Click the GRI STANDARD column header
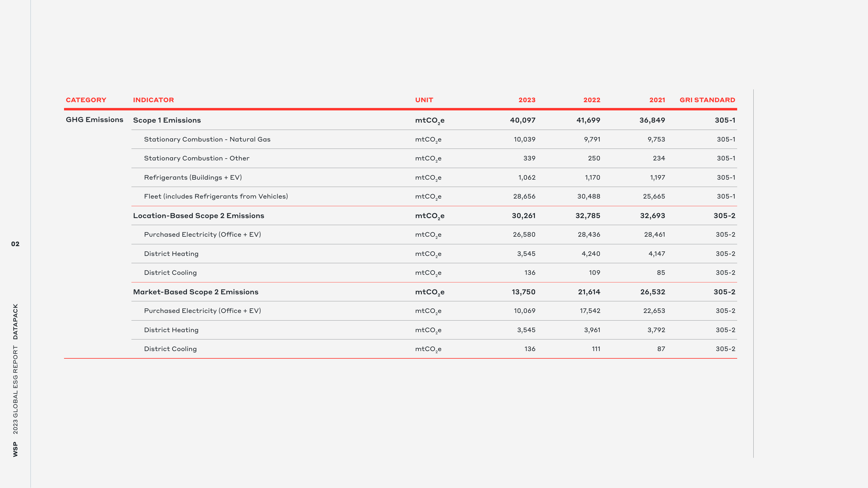Viewport: 868px width, 488px height. point(707,100)
